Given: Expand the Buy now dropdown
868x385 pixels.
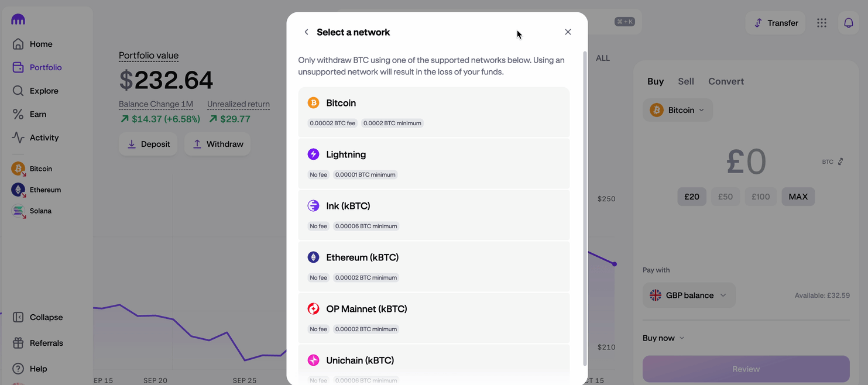Looking at the screenshot, I should [663, 338].
